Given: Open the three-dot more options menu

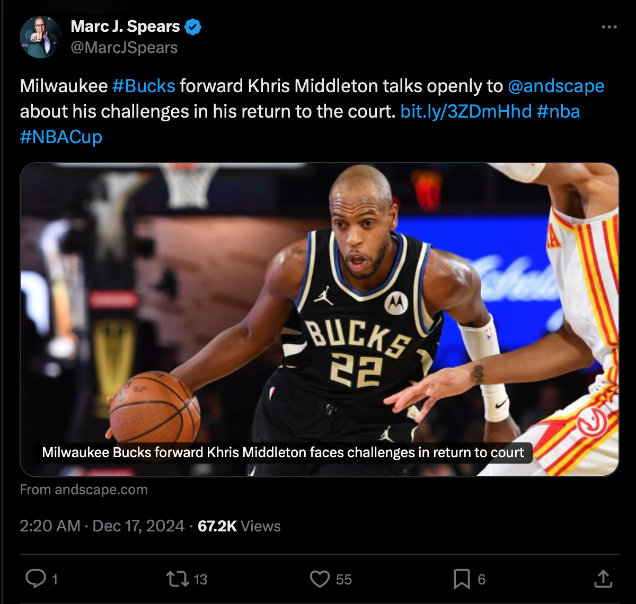Looking at the screenshot, I should pyautogui.click(x=609, y=27).
